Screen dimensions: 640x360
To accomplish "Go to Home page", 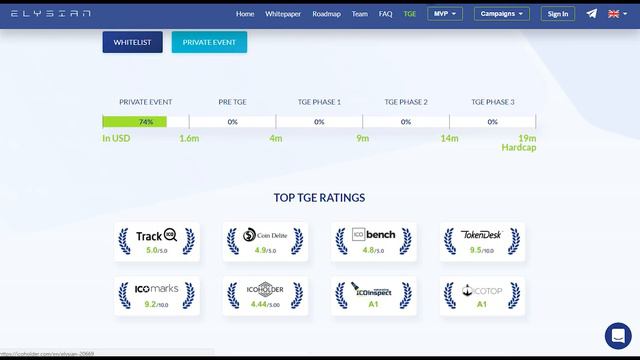I will coord(245,14).
